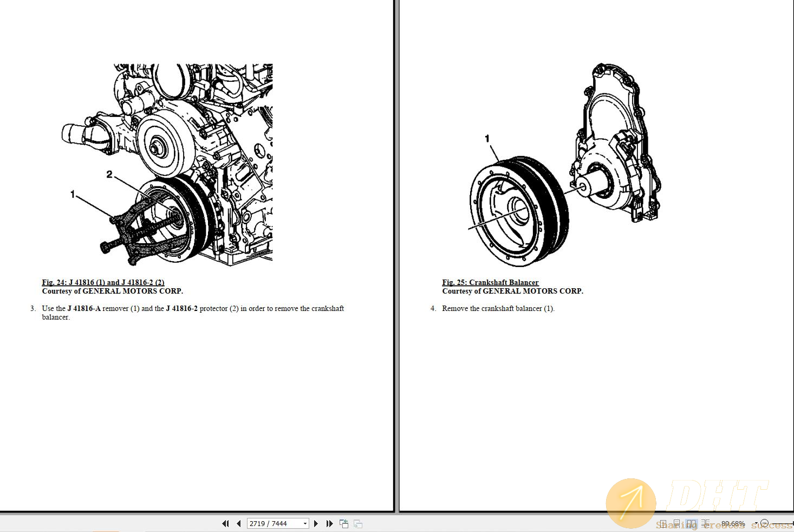Click the Fig. 25 Crankshaft Balancer caption
This screenshot has width=794, height=532.
pos(490,282)
